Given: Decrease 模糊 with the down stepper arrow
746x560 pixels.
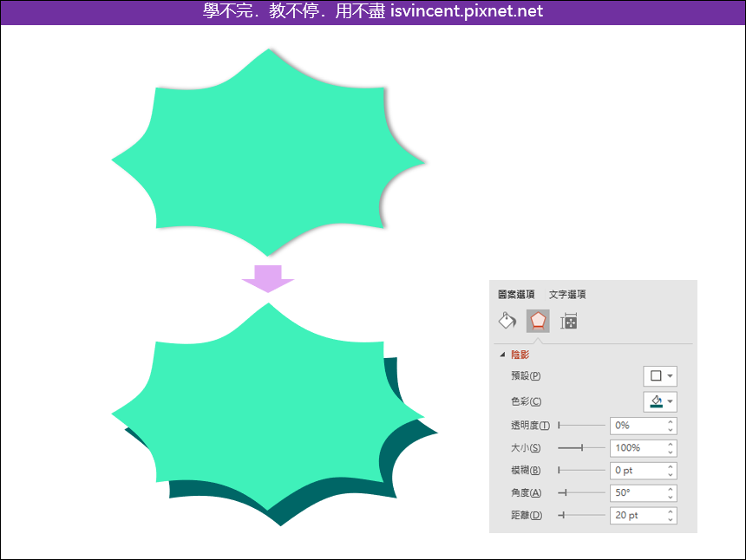Looking at the screenshot, I should click(x=671, y=475).
